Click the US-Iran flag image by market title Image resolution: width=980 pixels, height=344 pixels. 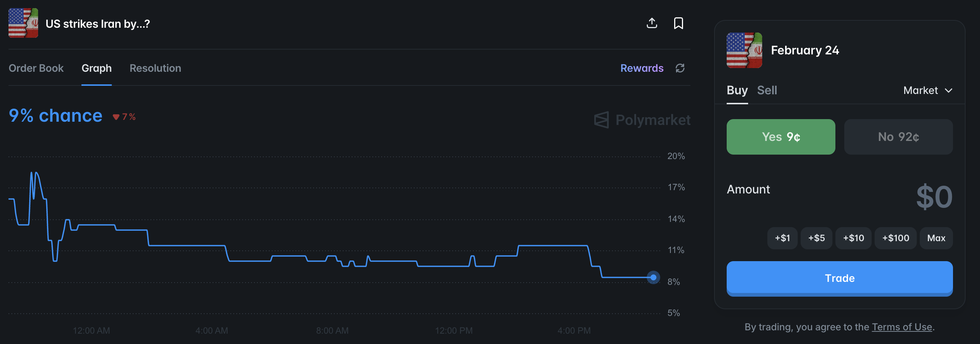[x=23, y=23]
